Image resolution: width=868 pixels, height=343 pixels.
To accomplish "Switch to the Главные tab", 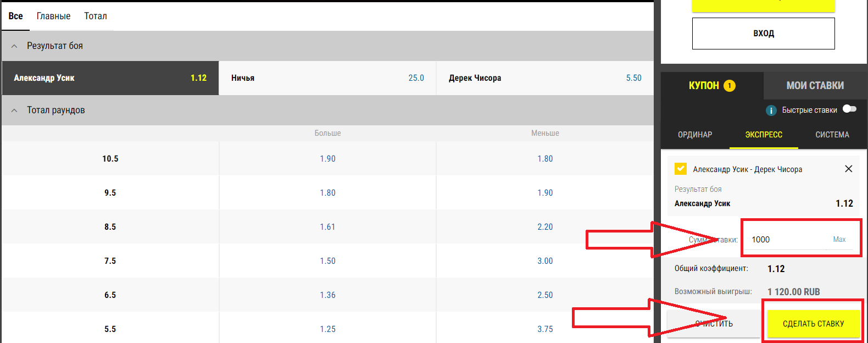I will tap(53, 16).
